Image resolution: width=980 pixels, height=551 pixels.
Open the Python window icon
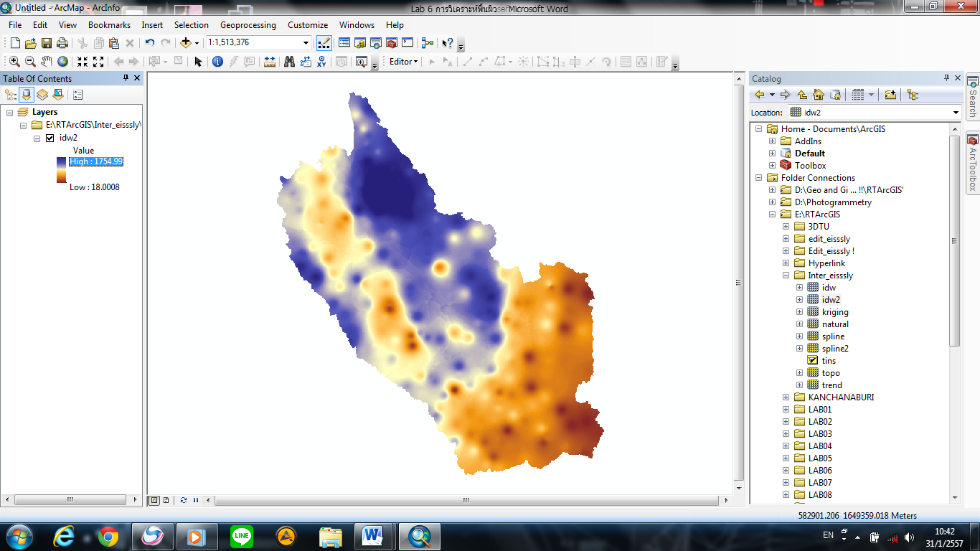(x=407, y=43)
